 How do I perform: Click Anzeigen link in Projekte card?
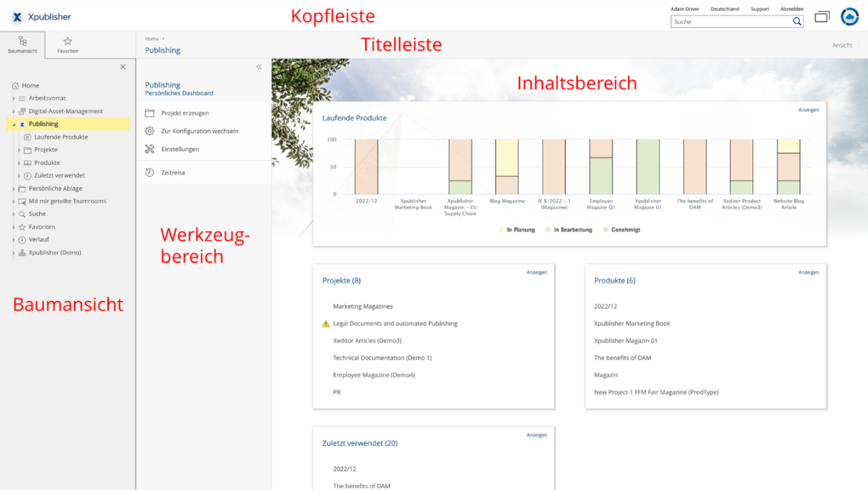pos(537,272)
